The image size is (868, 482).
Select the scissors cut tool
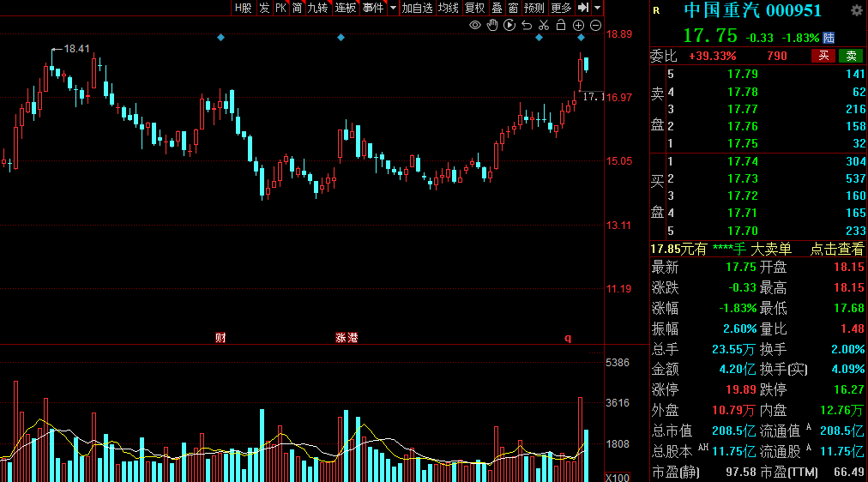coord(544,25)
